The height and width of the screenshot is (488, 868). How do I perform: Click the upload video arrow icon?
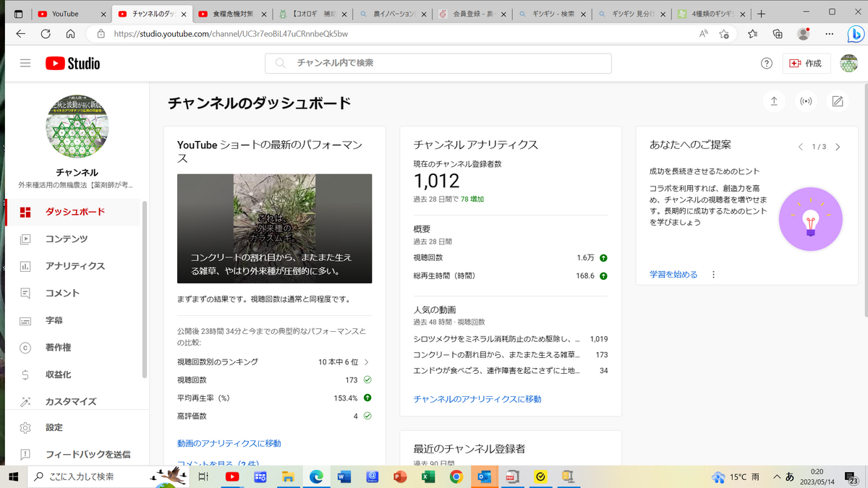[x=774, y=102]
